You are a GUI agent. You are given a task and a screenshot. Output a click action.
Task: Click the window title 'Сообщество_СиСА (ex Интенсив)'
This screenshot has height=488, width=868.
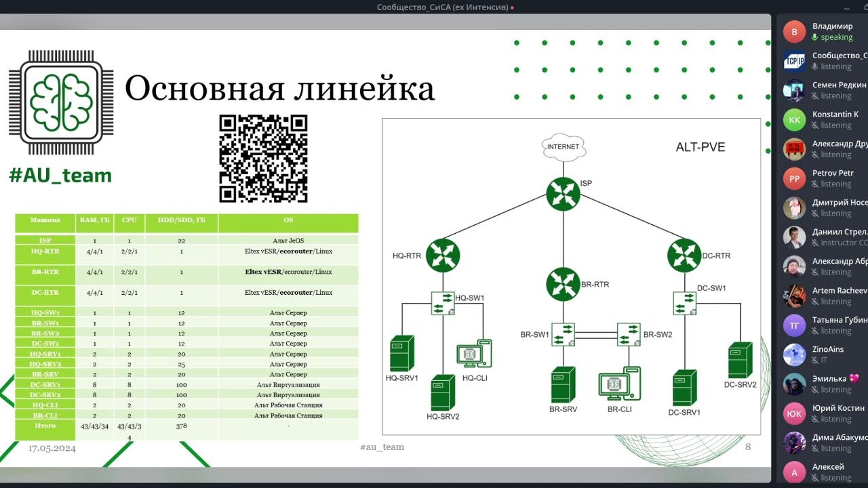pyautogui.click(x=441, y=7)
